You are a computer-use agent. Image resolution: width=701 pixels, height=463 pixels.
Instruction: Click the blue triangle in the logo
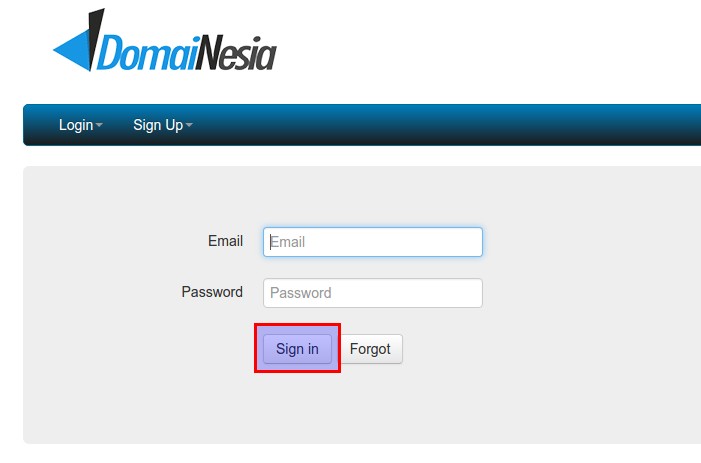(72, 50)
